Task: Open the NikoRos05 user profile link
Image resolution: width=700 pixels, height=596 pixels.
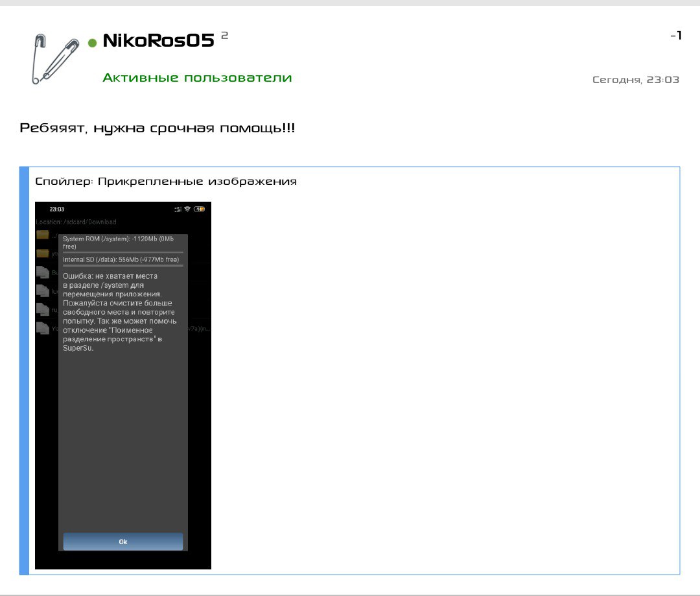Action: click(x=158, y=41)
